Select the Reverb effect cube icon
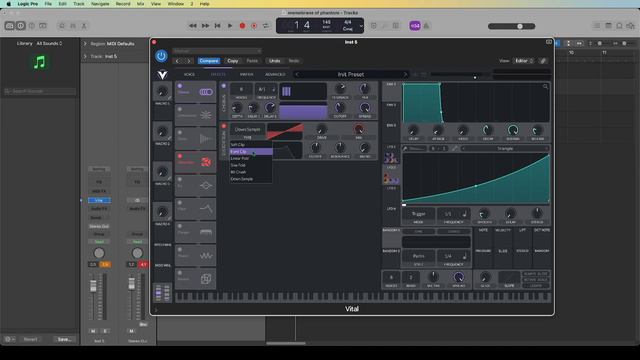 coord(206,279)
